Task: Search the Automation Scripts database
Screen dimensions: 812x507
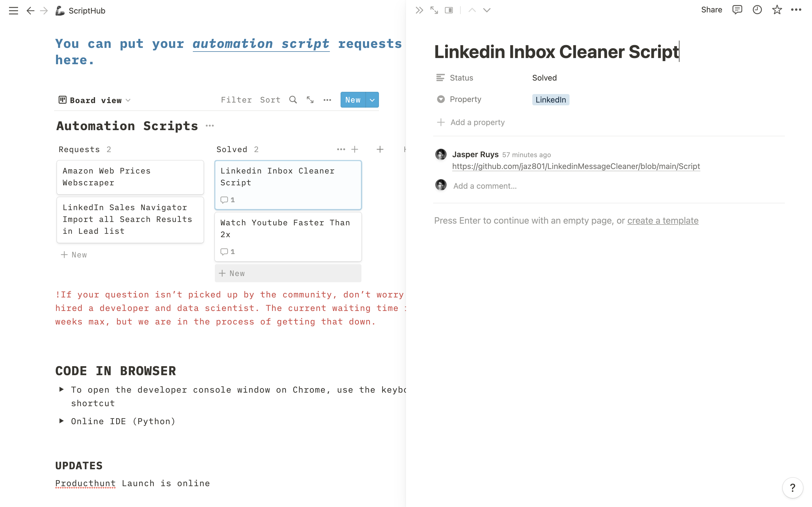Action: point(293,100)
